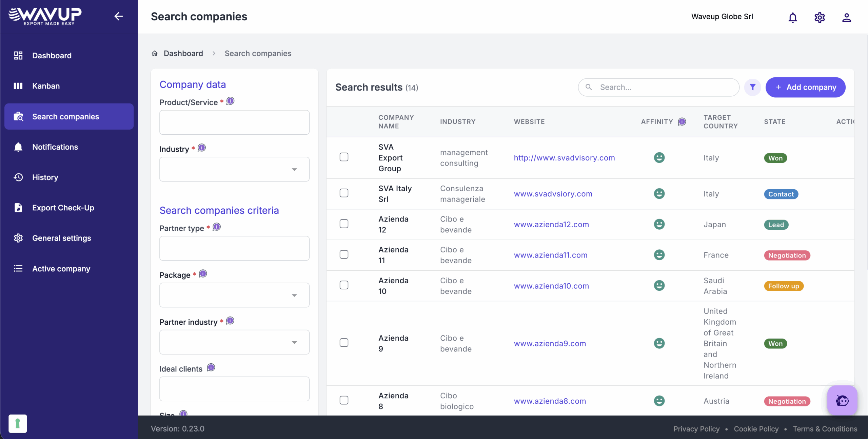Open the chatbot assistant bubble

point(842,400)
